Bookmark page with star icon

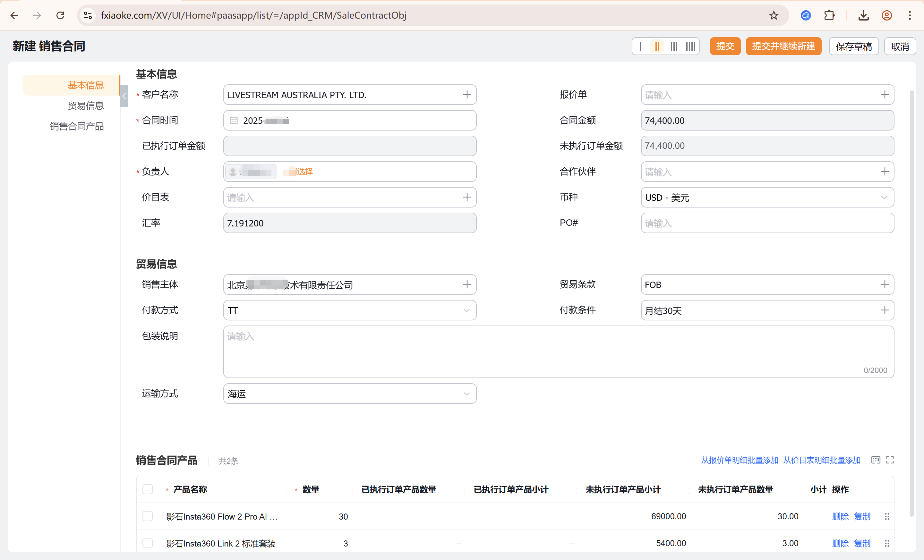pos(774,15)
